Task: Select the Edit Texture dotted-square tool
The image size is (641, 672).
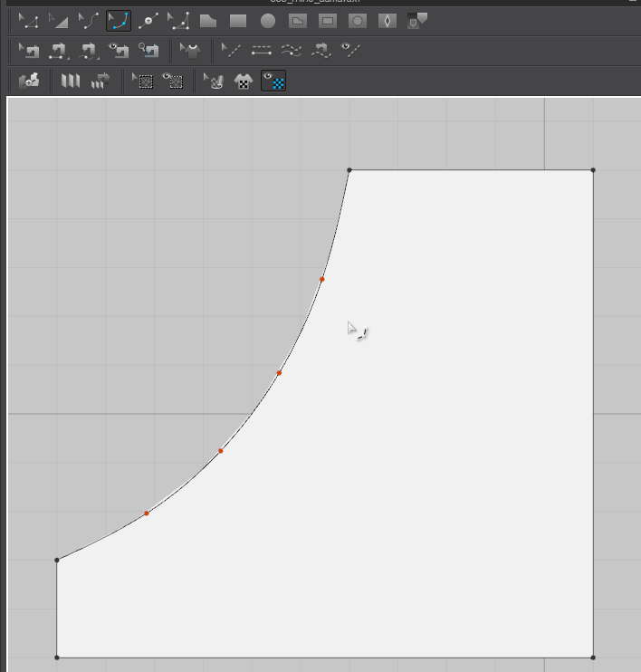Action: point(143,81)
